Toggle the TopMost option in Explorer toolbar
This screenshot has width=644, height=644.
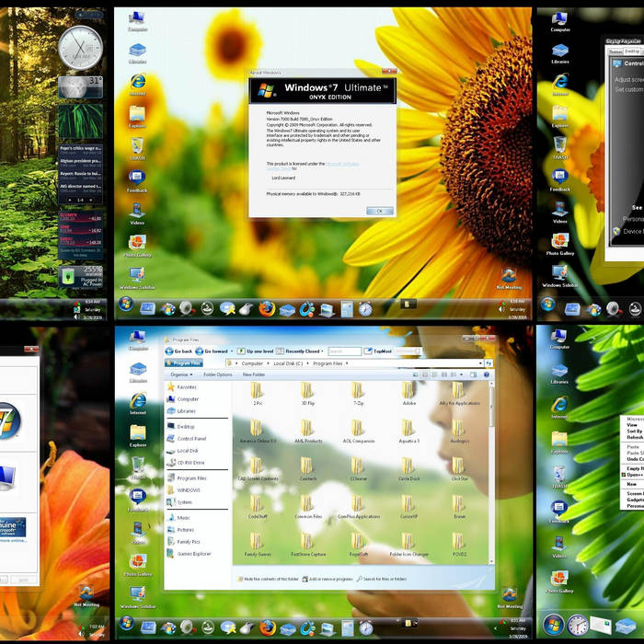[x=384, y=351]
